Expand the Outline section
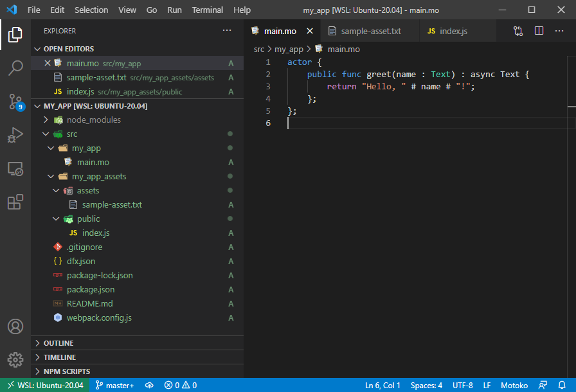Image resolution: width=576 pixels, height=392 pixels. 59,343
